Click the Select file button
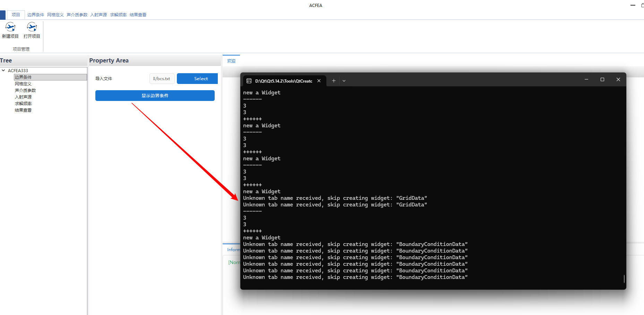The height and width of the screenshot is (315, 644). pyautogui.click(x=197, y=78)
